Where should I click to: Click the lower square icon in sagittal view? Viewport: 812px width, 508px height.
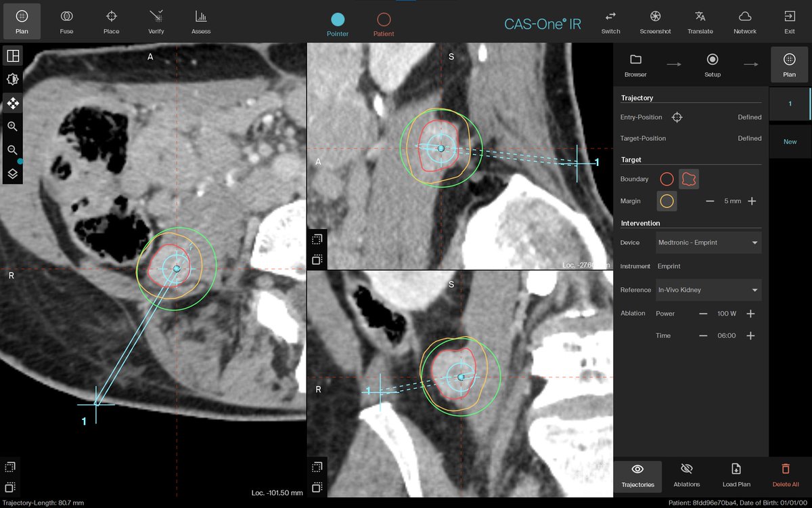(317, 259)
